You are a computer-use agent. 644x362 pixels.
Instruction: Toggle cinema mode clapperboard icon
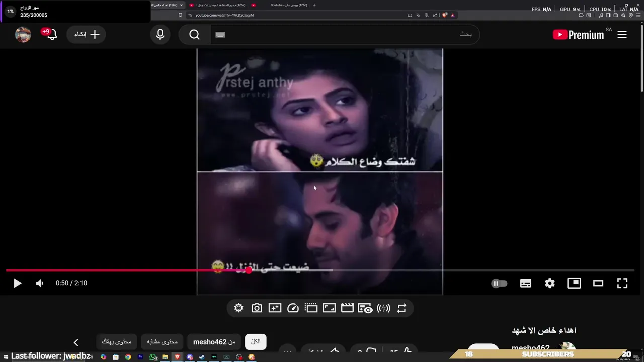click(x=347, y=308)
